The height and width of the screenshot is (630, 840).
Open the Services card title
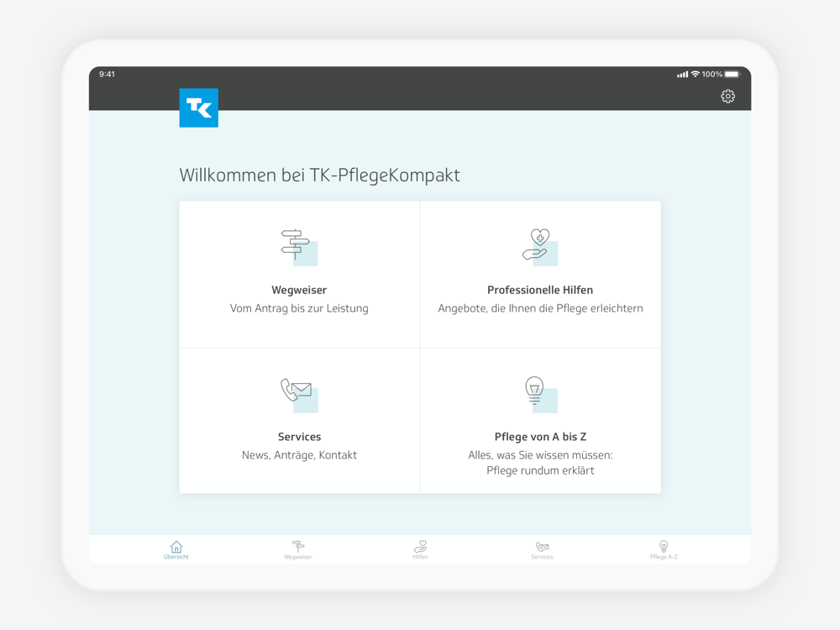tap(299, 437)
